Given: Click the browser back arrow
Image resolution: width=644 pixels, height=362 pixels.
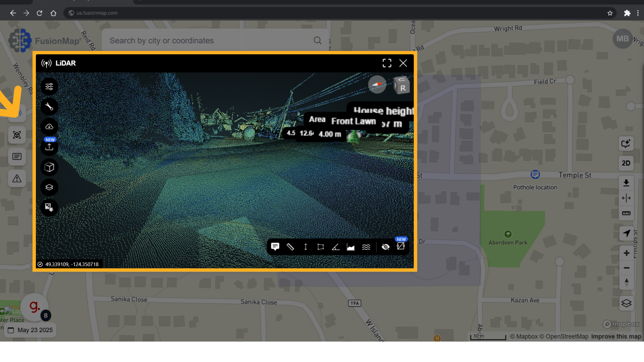Looking at the screenshot, I should pos(13,13).
